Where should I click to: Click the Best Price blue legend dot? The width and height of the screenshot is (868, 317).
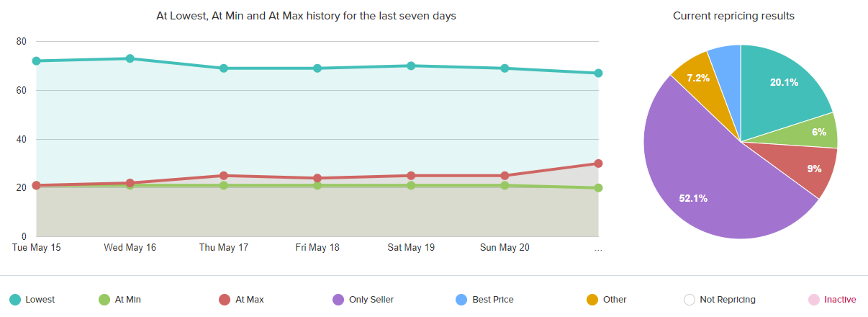(461, 300)
